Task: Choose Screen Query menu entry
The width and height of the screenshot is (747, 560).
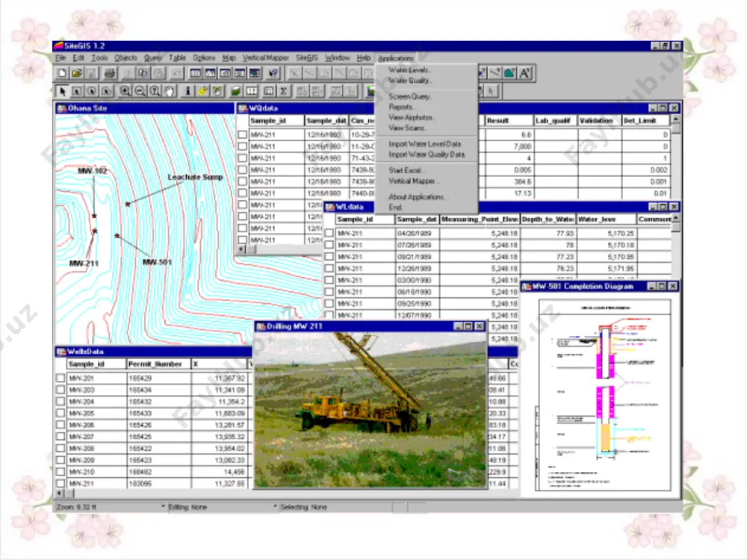Action: click(x=409, y=96)
